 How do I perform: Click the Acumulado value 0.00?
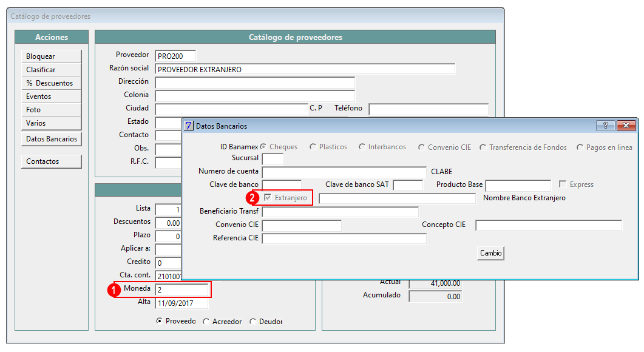coord(435,296)
